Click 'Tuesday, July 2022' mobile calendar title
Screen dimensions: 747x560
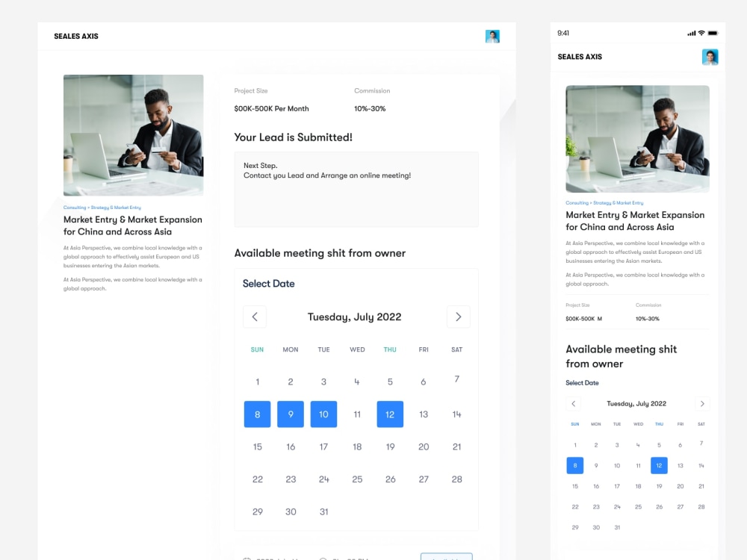pos(636,403)
